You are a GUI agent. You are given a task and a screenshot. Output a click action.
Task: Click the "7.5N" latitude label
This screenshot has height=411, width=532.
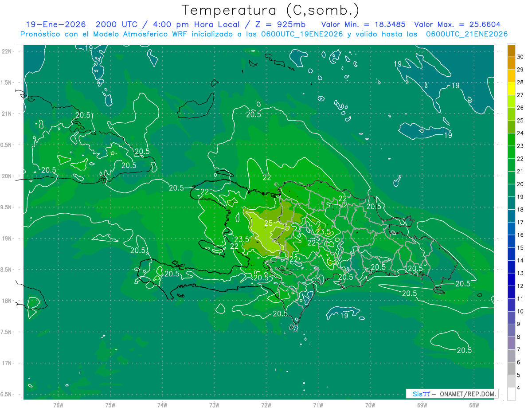(x=7, y=332)
